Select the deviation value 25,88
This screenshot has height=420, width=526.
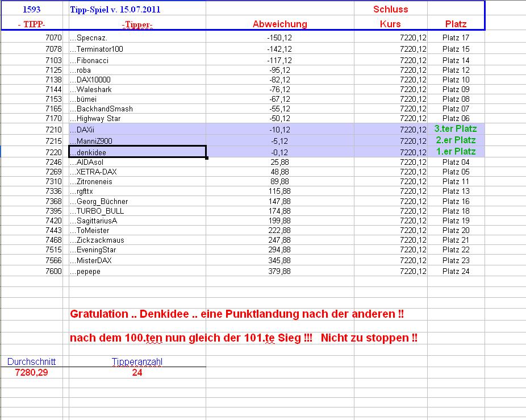(x=280, y=162)
